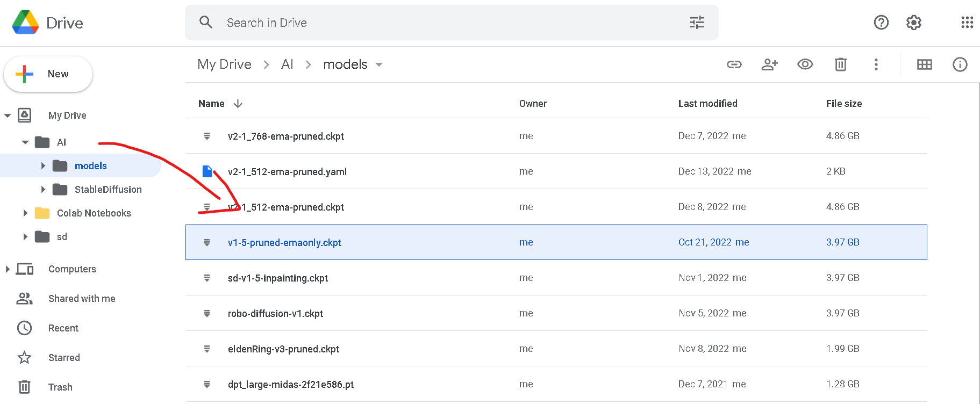Click the Search in Drive field
The width and height of the screenshot is (980, 404).
(452, 23)
